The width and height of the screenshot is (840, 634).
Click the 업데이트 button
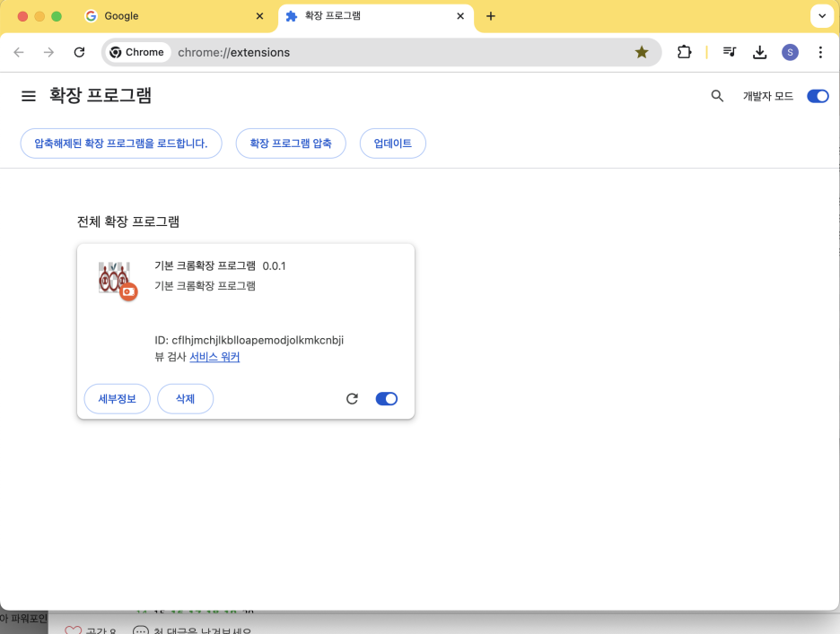coord(393,143)
